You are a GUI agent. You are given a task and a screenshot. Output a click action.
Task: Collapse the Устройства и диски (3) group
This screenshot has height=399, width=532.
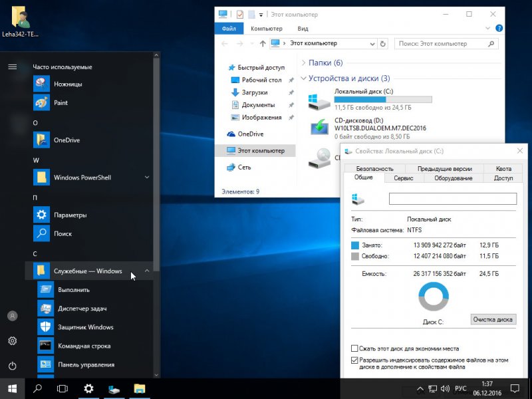pos(303,78)
